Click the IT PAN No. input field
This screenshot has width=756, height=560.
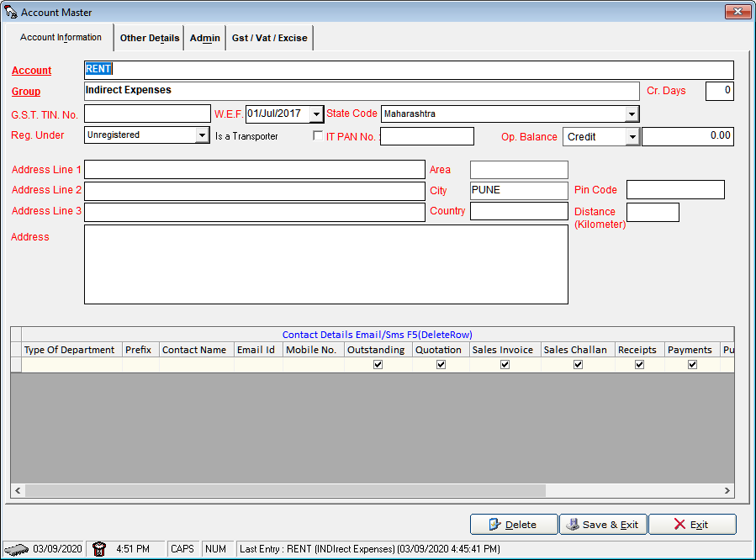click(427, 136)
